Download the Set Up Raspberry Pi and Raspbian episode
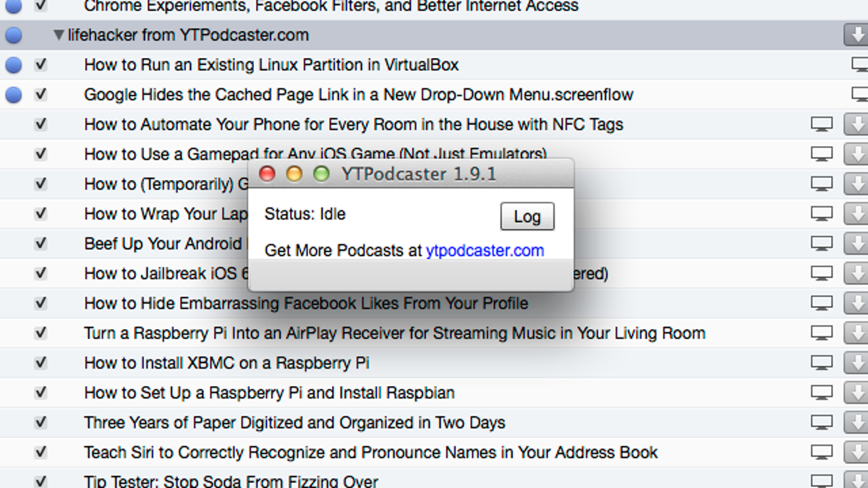Screen dimensions: 868x488 tap(856, 393)
